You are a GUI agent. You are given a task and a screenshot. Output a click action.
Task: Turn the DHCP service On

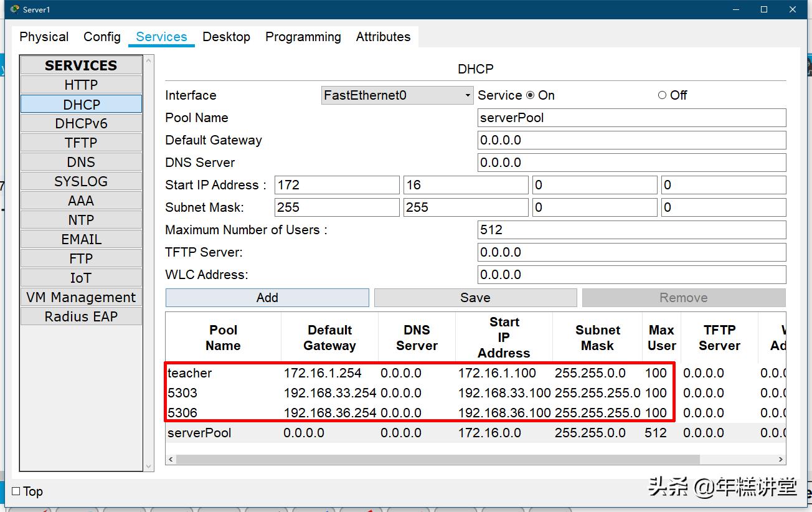tap(531, 95)
